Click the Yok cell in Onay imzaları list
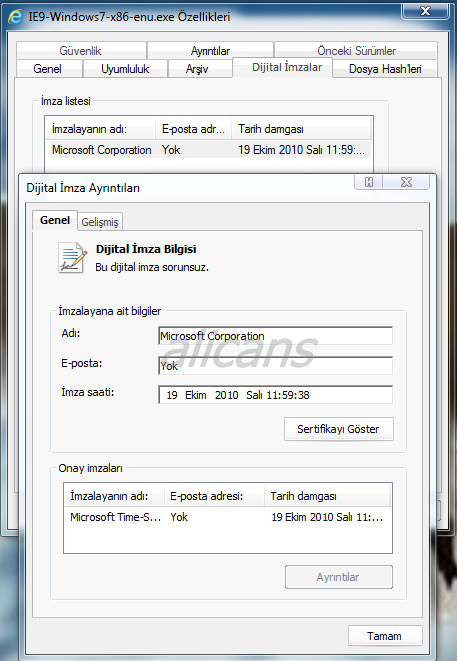Viewport: 457px width, 661px height. (x=179, y=517)
